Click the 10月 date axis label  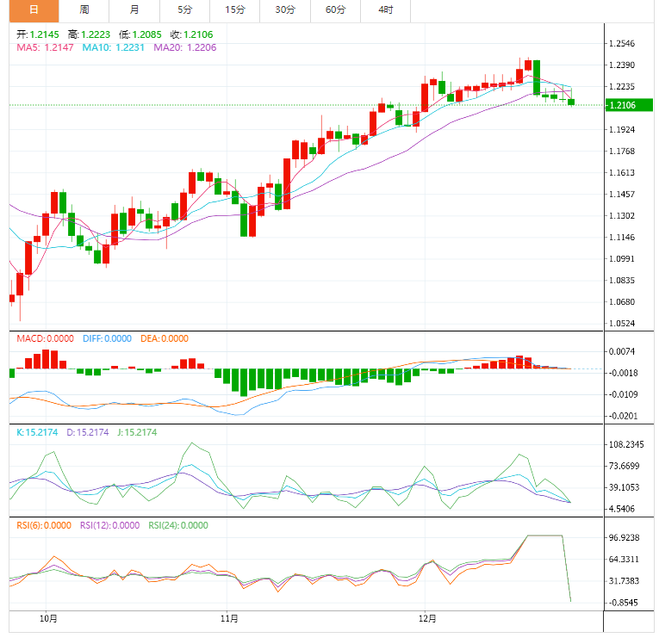[48, 618]
